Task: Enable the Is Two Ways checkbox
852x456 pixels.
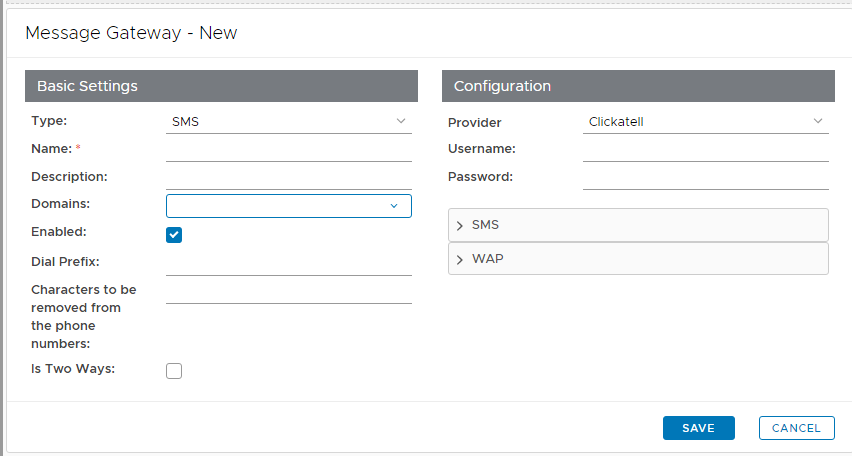Action: pos(174,371)
